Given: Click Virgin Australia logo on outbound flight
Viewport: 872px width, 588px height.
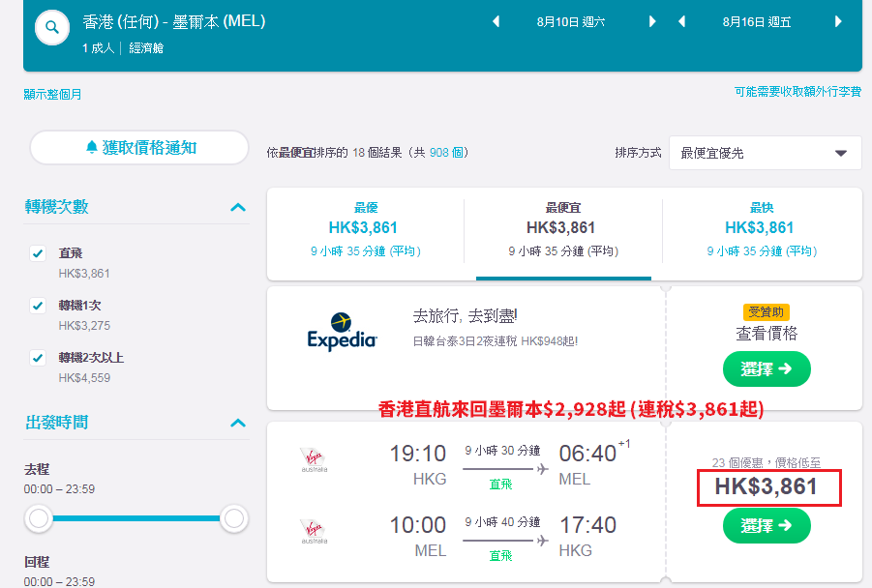Looking at the screenshot, I should 315,459.
